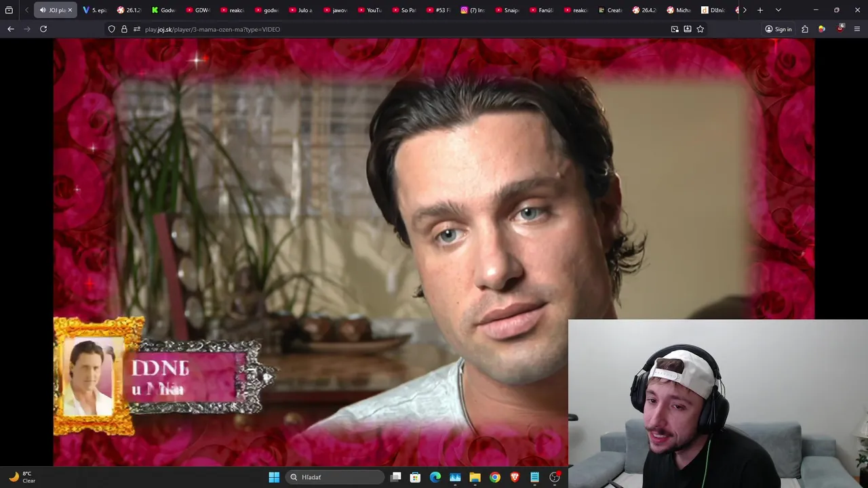Image resolution: width=868 pixels, height=488 pixels.
Task: Switch to the green Godw tab
Action: (163, 10)
